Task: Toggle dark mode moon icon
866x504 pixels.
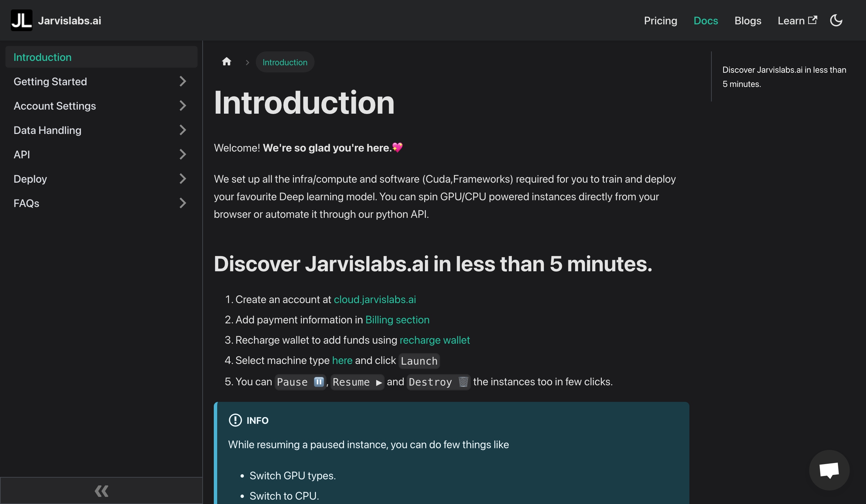Action: click(x=836, y=20)
